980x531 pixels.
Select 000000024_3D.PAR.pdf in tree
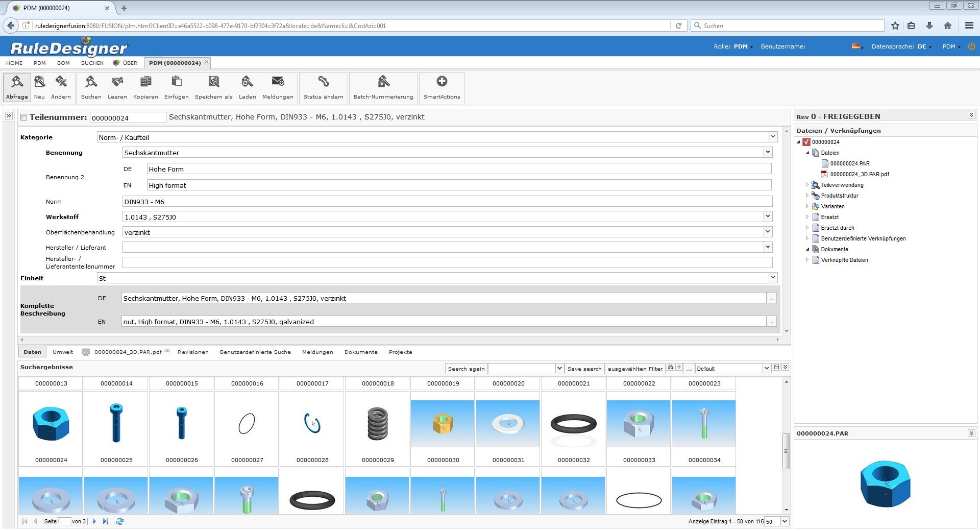pyautogui.click(x=860, y=174)
